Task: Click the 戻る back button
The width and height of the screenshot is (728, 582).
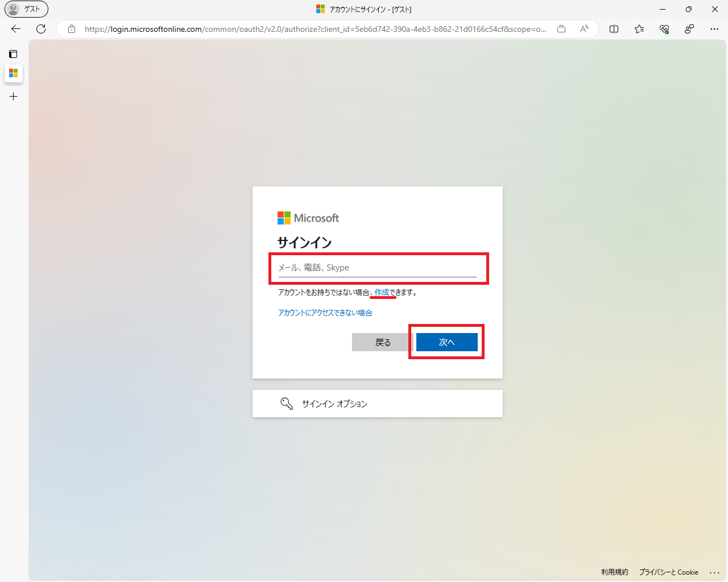Action: pyautogui.click(x=383, y=342)
